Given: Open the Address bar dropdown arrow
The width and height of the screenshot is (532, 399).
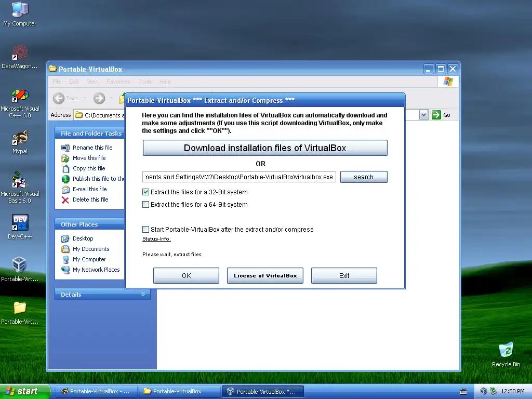Looking at the screenshot, I should [423, 115].
